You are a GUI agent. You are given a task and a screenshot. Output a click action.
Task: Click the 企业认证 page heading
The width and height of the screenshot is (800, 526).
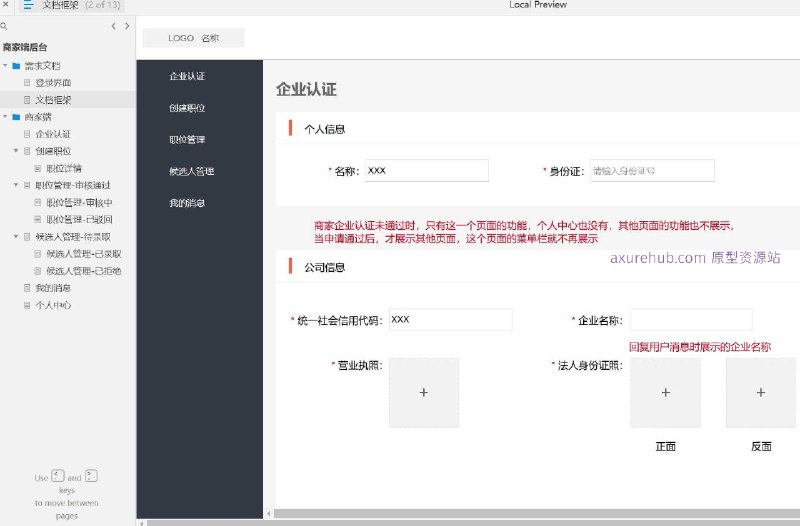(306, 89)
